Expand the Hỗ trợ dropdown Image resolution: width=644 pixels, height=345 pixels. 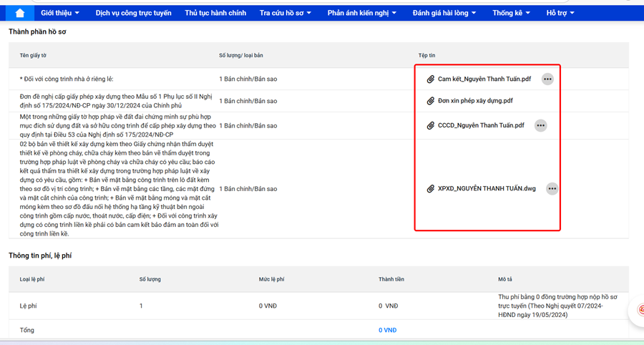click(560, 13)
